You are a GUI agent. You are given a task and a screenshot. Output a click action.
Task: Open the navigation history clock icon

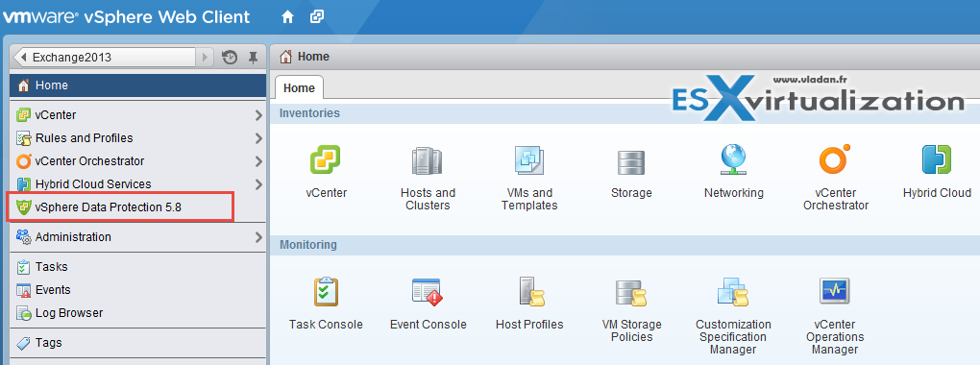[230, 58]
